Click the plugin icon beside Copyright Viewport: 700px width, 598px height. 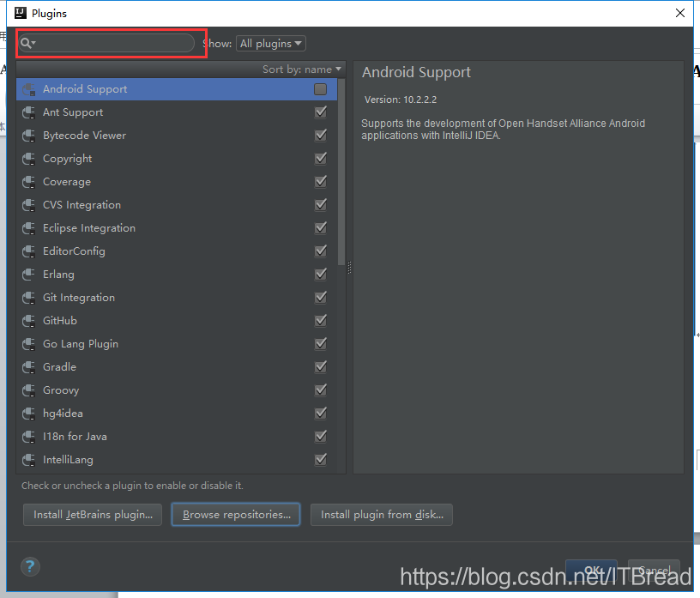coord(29,159)
